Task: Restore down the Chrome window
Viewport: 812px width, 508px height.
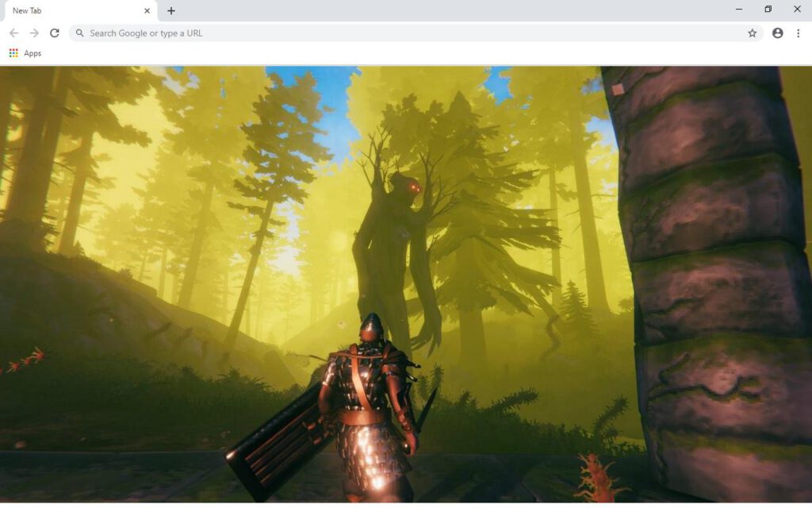Action: tap(768, 10)
